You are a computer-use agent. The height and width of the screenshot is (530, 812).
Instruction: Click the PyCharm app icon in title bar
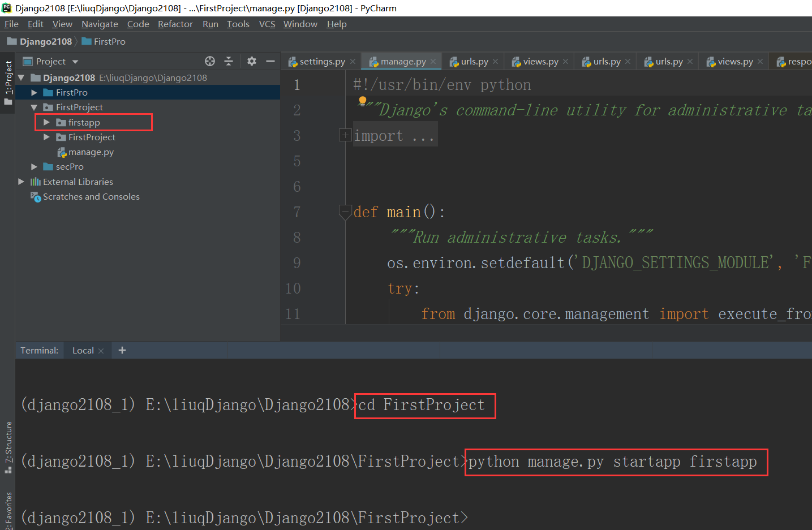7,8
